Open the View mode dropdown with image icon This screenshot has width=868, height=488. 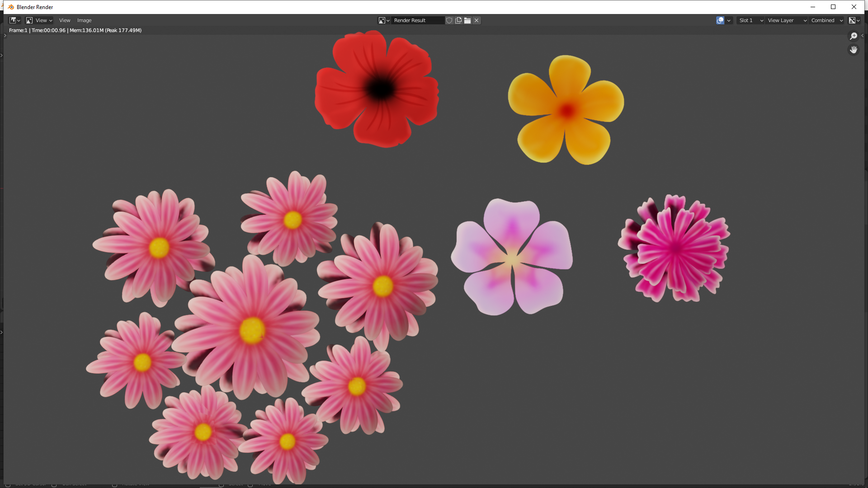[x=39, y=20]
